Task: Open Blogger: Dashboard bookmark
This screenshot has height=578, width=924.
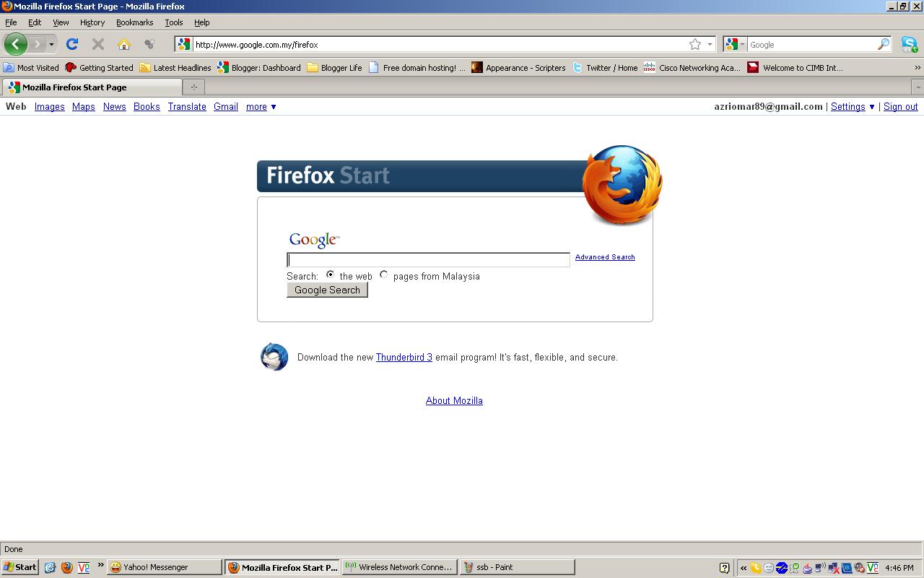Action: 258,67
